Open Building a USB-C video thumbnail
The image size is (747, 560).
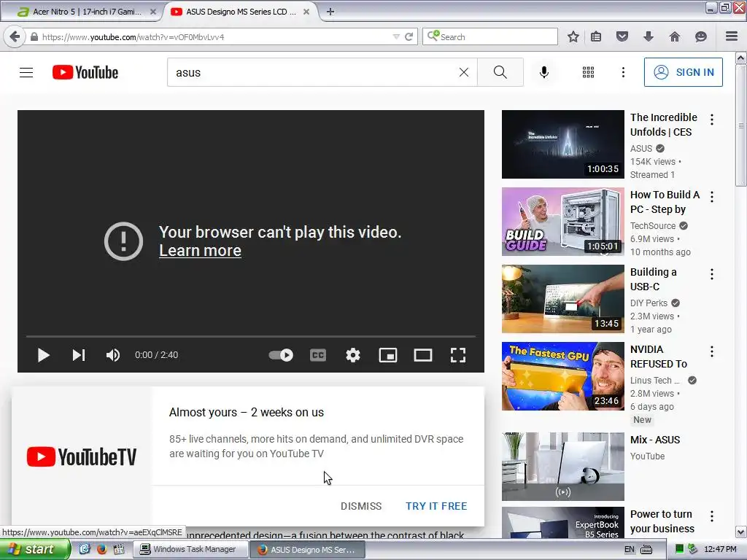tap(562, 299)
